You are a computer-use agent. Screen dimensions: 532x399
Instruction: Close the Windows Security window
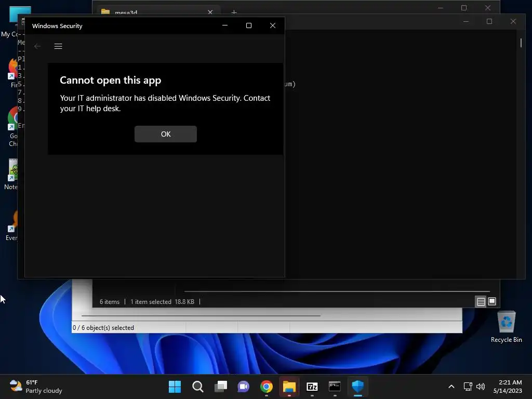tap(272, 25)
